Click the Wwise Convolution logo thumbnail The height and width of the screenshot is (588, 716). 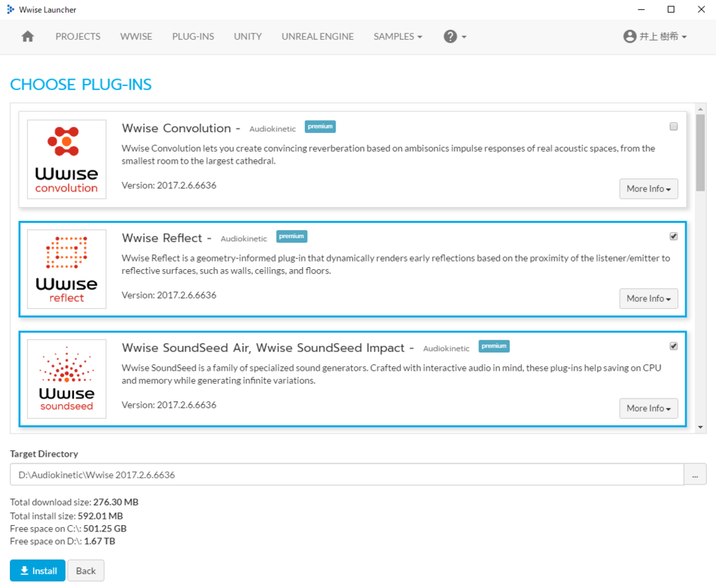click(x=66, y=159)
